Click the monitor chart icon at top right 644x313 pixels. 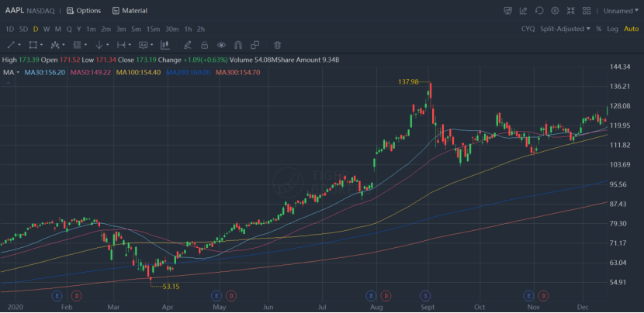point(508,11)
